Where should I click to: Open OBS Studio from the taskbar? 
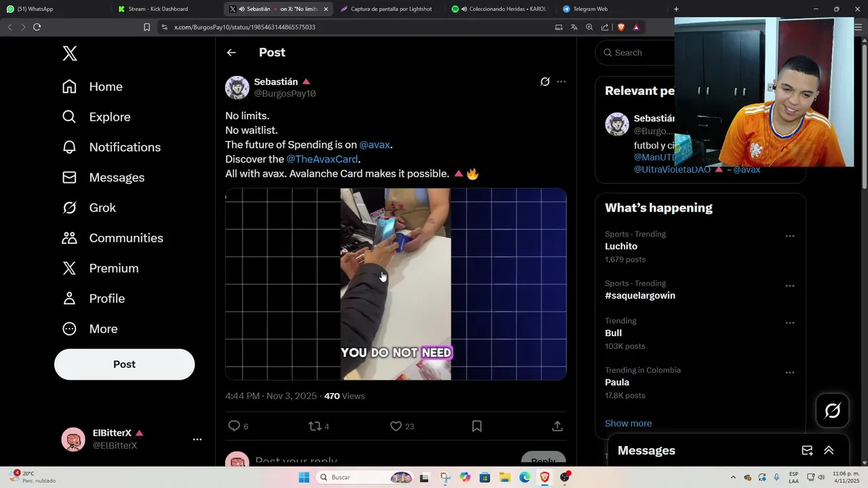click(x=565, y=477)
